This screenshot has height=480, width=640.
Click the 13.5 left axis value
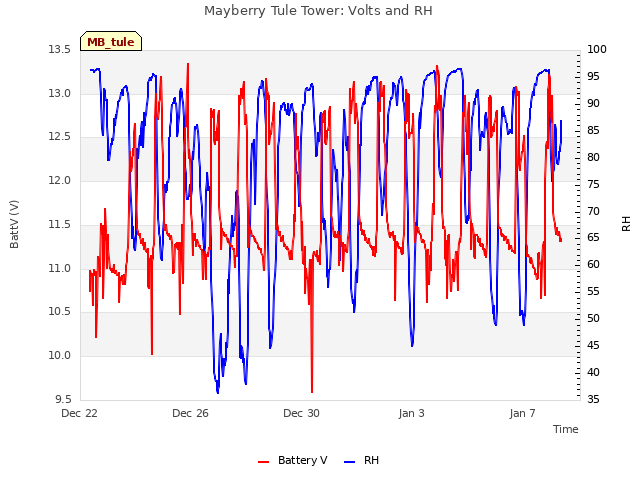point(60,50)
